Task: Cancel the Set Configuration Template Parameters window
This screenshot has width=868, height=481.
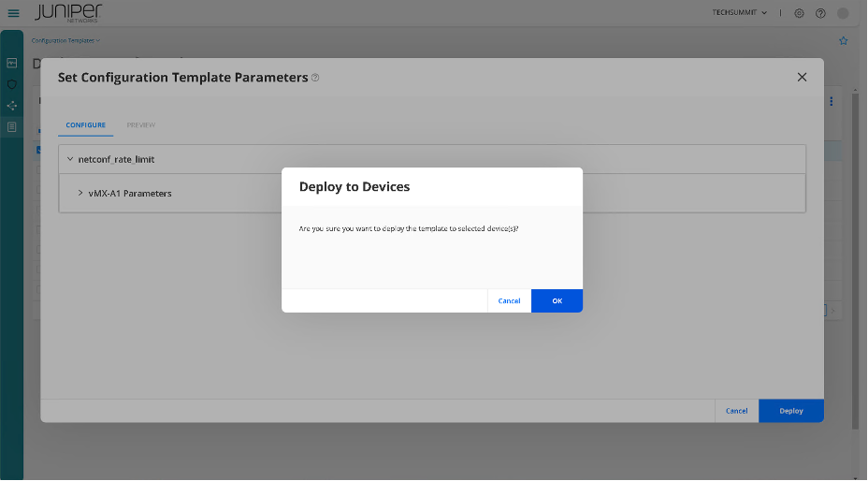Action: pyautogui.click(x=736, y=411)
